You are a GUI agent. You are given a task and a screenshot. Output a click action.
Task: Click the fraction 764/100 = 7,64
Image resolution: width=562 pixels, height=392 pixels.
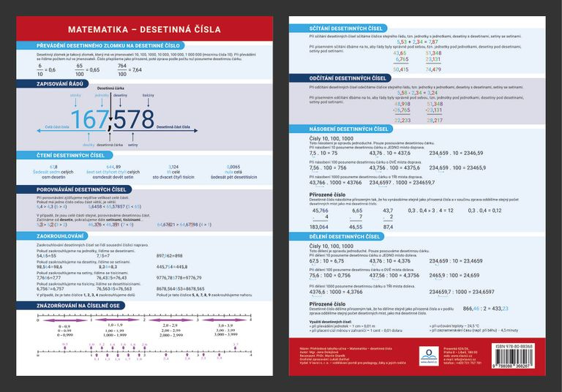point(124,69)
